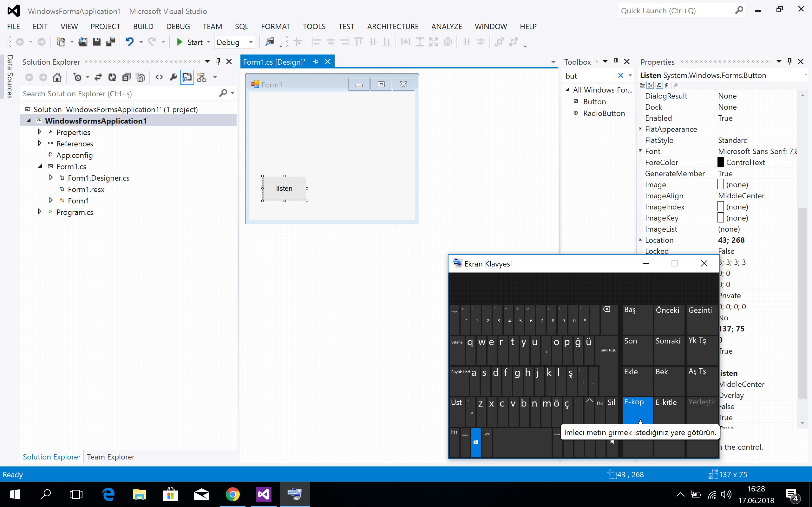812x507 pixels.
Task: Open Visual Studio from the taskbar
Action: point(264,494)
